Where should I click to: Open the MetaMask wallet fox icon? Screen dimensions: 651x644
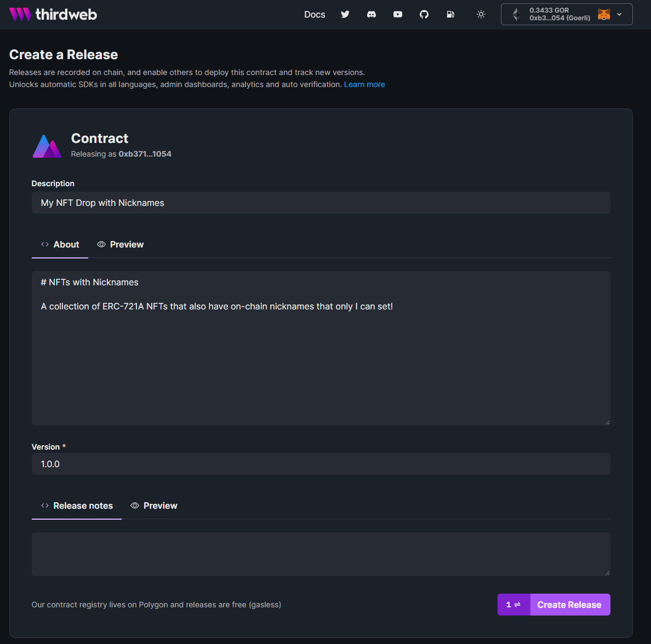[603, 14]
